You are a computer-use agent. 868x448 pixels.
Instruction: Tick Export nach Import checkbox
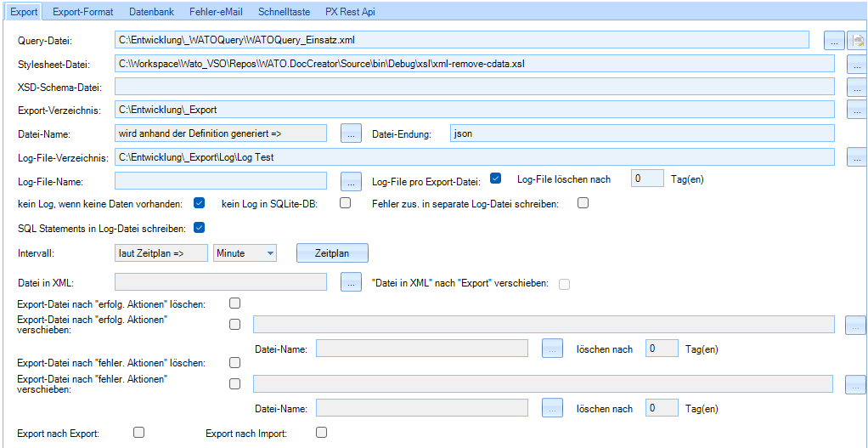321,433
